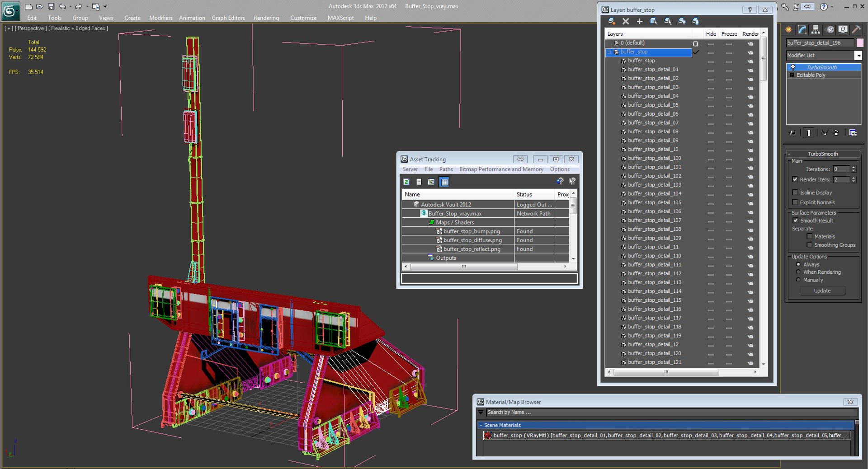Toggle TurboSmooth modifier lightbulb icon
The image size is (868, 469).
point(793,67)
